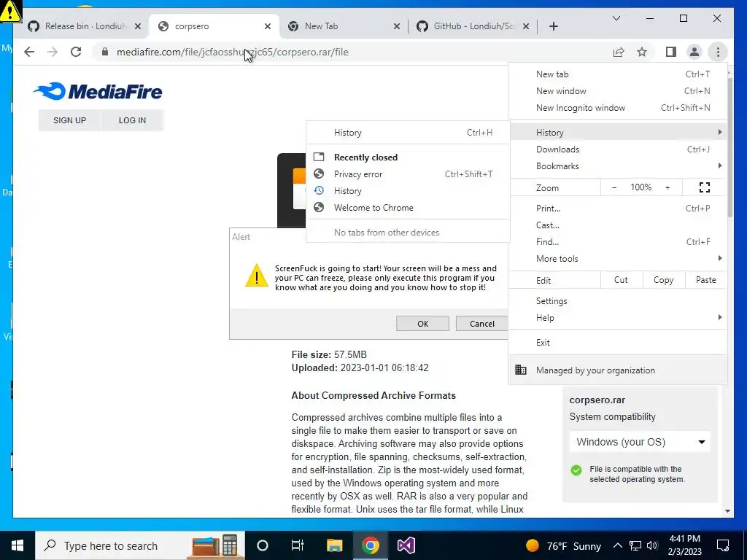Open the Chrome profile avatar
The image size is (747, 560).
click(694, 52)
